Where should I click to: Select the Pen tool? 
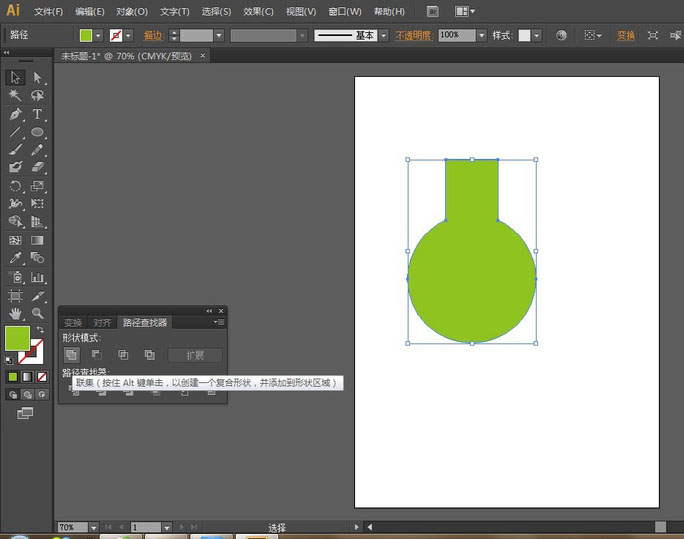(16, 114)
